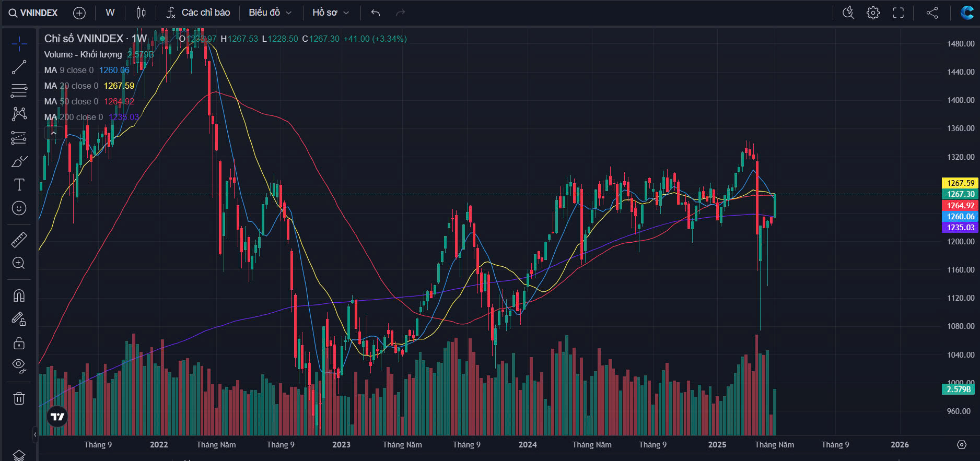This screenshot has width=980, height=461.
Task: Click the green 1267.30 last price label
Action: tap(961, 194)
